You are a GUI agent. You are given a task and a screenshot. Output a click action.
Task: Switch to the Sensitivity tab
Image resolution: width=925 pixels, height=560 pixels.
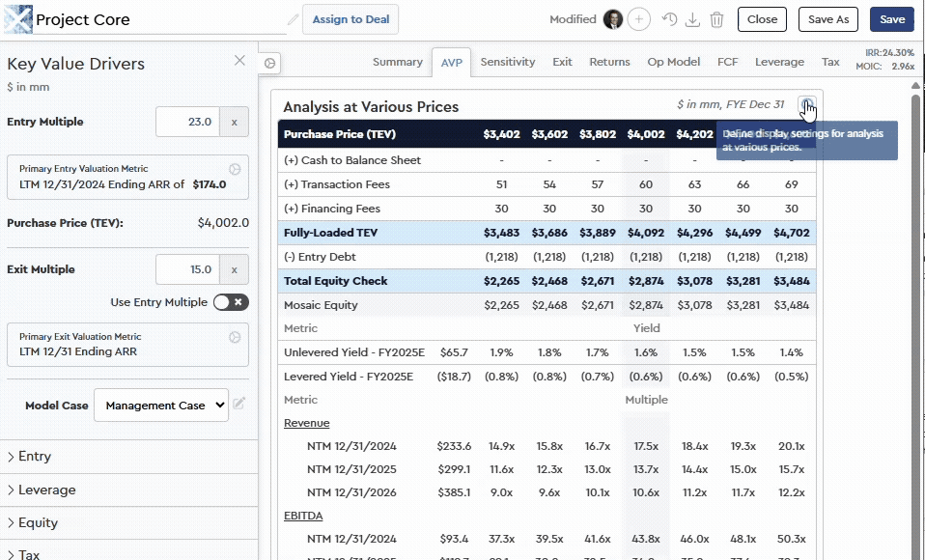pos(507,61)
